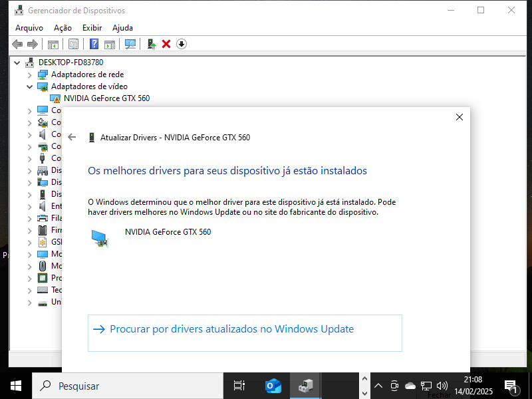
Task: Click the Pesquisar taskbar search box
Action: click(128, 386)
